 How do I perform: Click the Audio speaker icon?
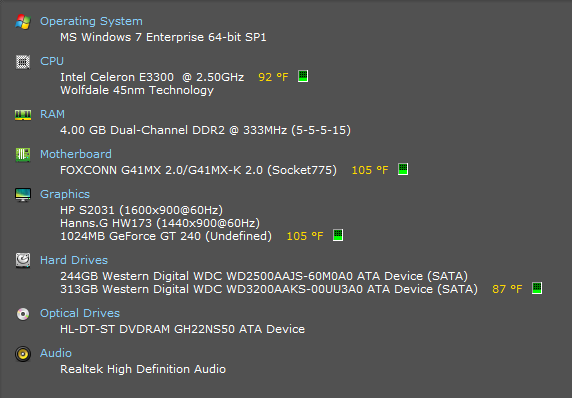[x=23, y=354]
